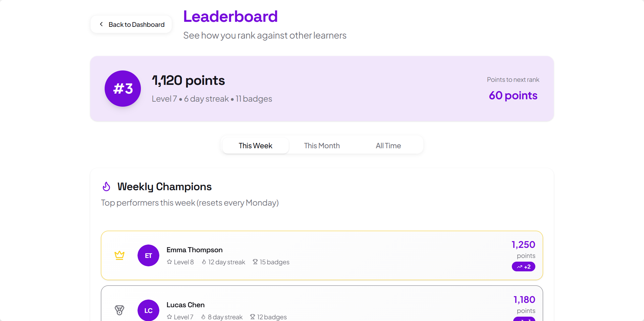
Task: Click the star icon next to Level 8
Action: pos(169,262)
